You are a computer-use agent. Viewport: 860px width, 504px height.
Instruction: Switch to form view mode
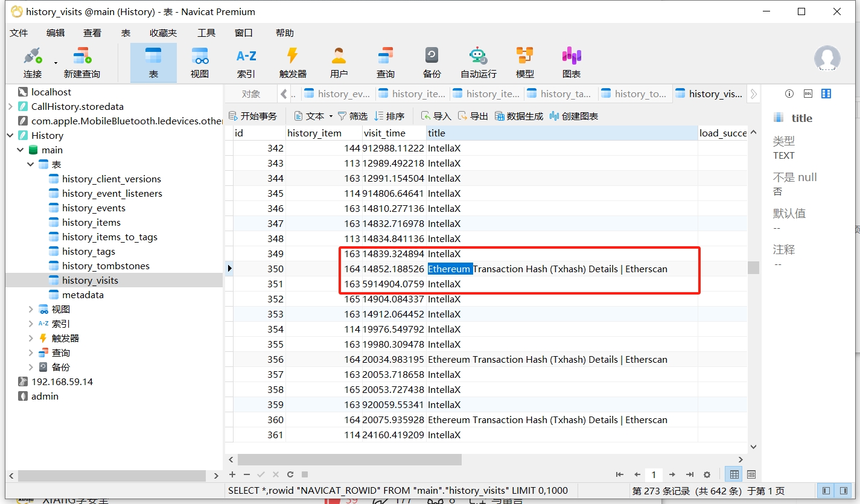(x=751, y=475)
